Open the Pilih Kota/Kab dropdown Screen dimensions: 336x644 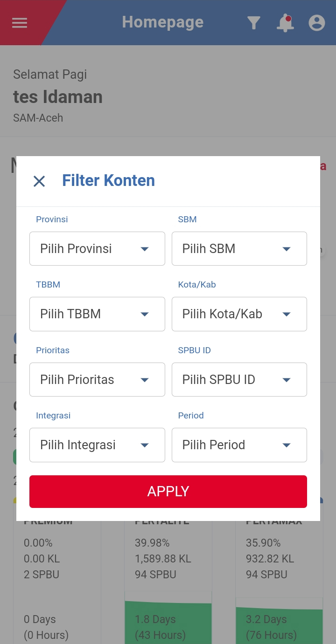[239, 314]
